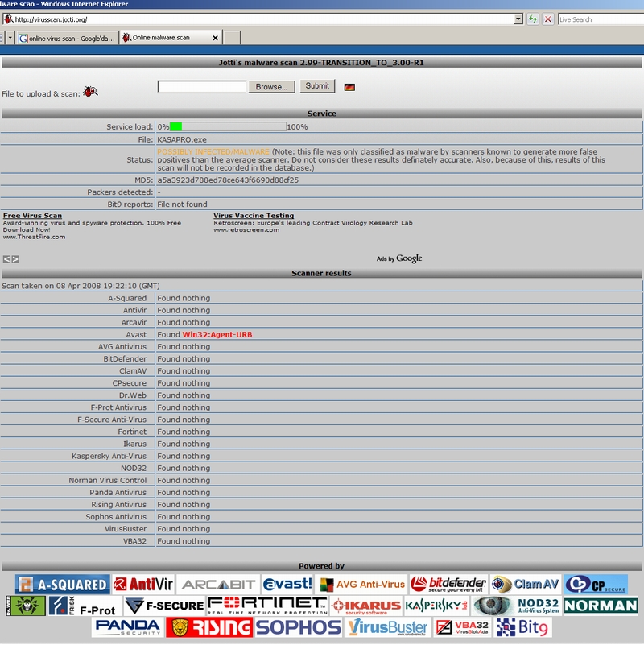
Task: Stop loading with the red X button
Action: pos(547,19)
